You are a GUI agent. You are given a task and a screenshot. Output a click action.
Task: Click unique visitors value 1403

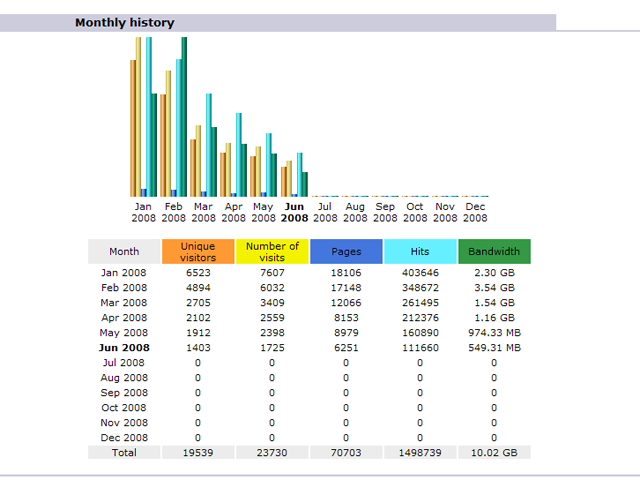point(198,348)
